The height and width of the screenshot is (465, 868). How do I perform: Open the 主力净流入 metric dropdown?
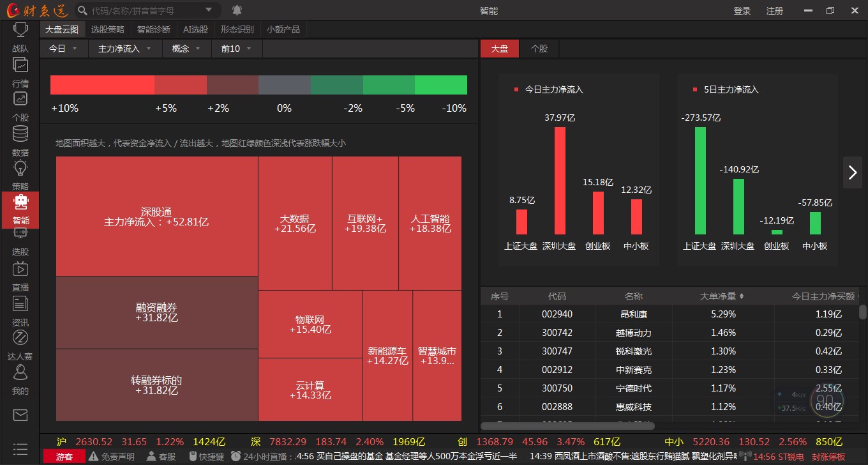click(x=124, y=49)
